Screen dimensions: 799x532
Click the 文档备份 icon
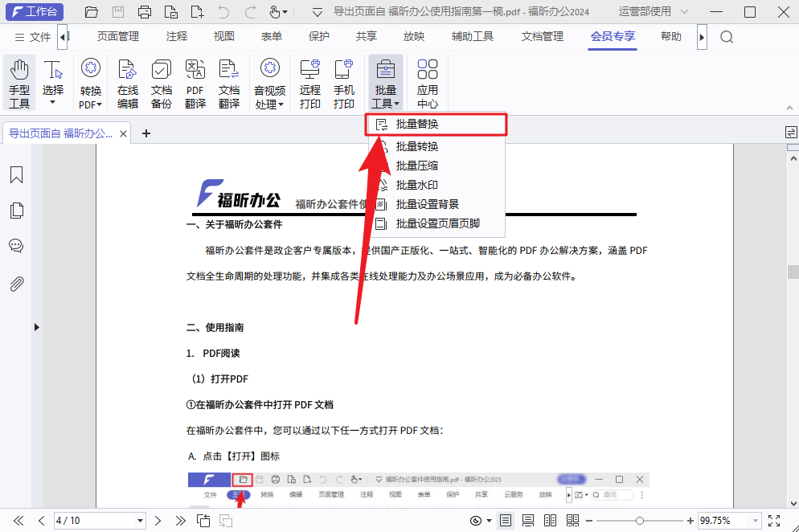(x=161, y=80)
